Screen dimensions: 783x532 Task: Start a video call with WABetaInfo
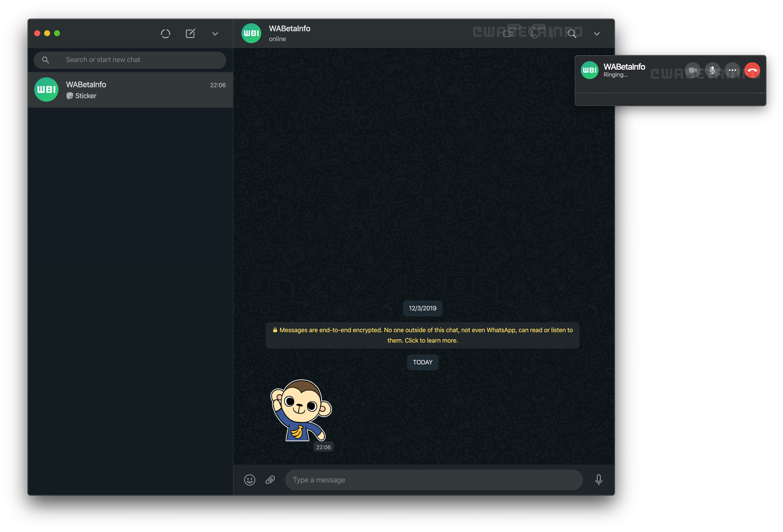point(508,33)
